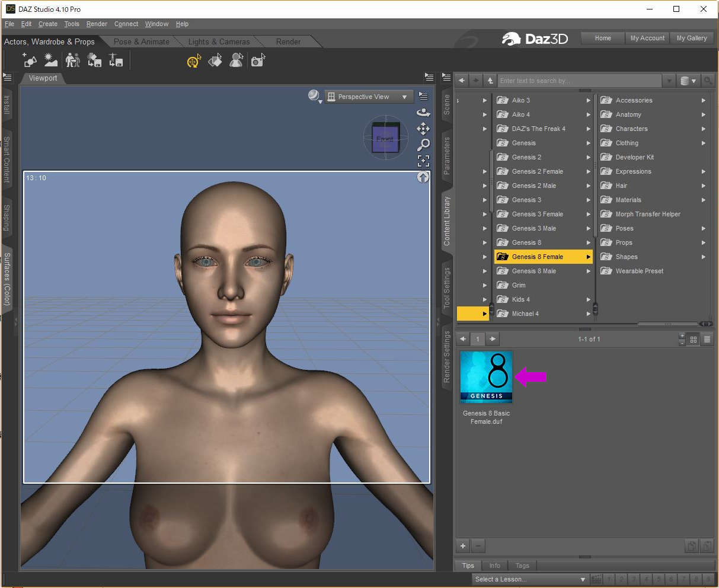719x588 pixels.
Task: Click the My Account button
Action: click(x=647, y=38)
